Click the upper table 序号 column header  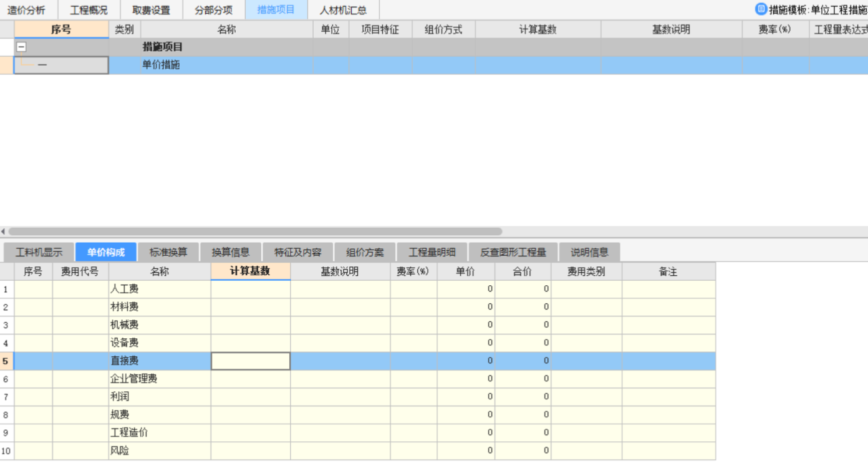click(x=61, y=29)
